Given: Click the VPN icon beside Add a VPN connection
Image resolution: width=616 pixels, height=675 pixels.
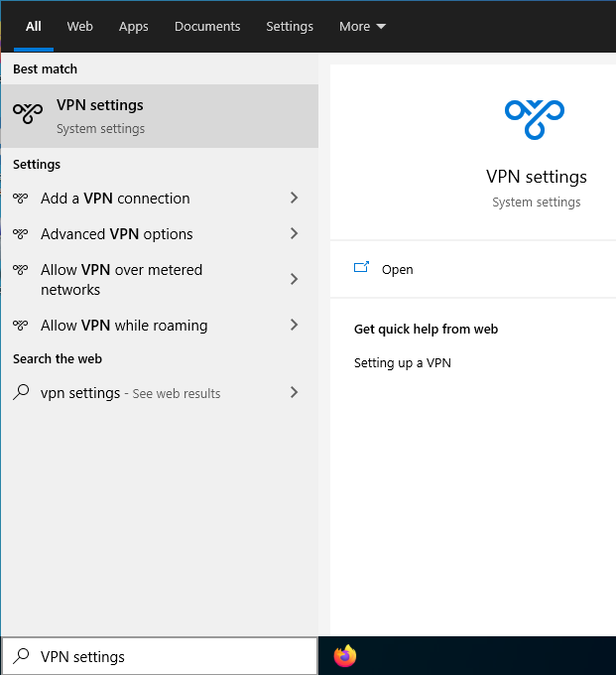Looking at the screenshot, I should (x=20, y=198).
